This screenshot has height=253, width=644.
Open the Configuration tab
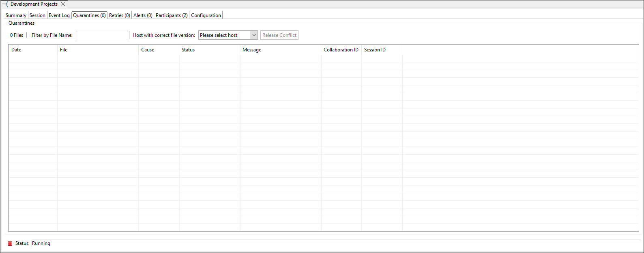206,15
